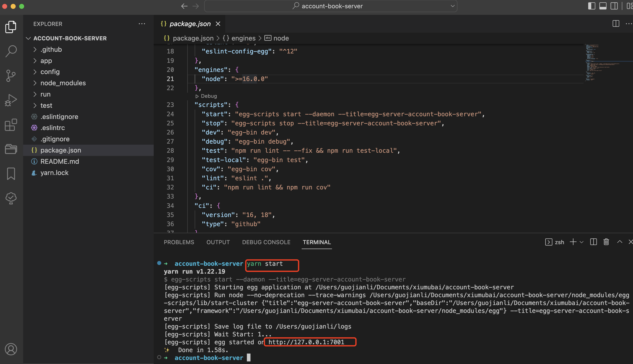
Task: Split the editor to the right
Action: (616, 24)
